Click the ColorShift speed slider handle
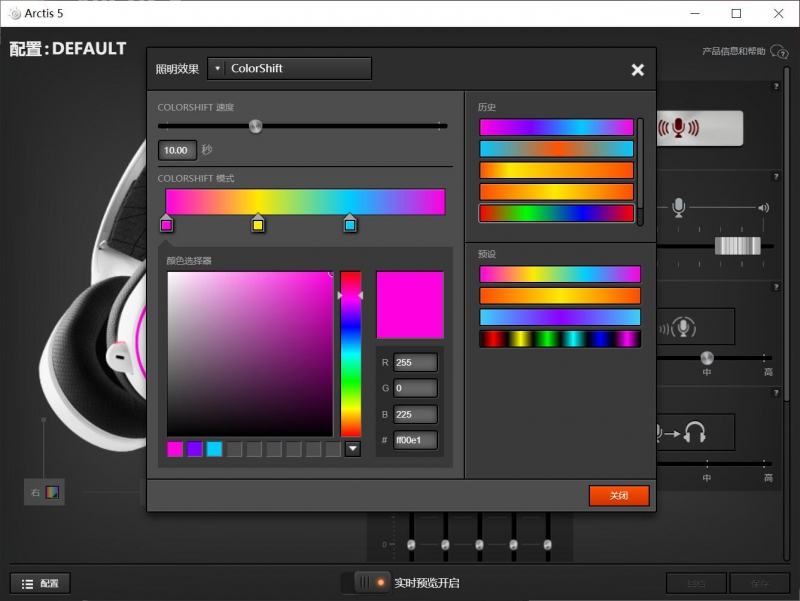 [256, 126]
